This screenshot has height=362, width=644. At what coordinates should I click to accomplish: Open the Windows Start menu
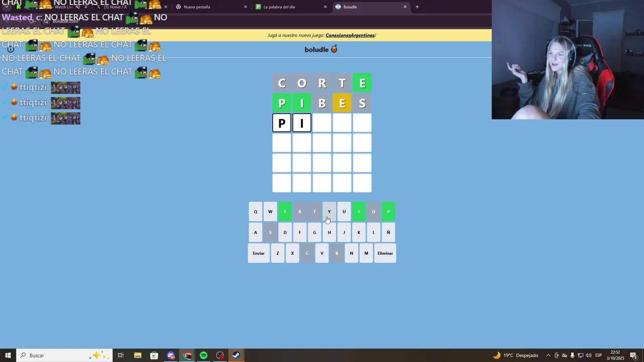(x=8, y=355)
